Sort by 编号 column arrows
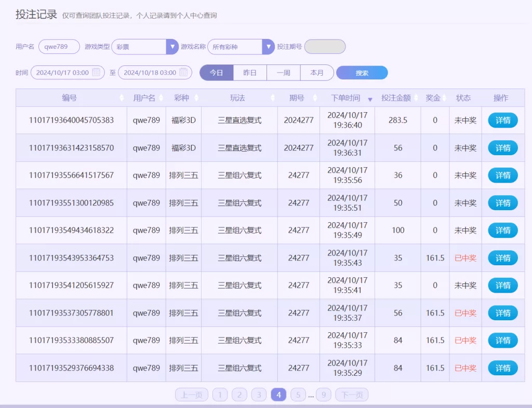532x408 pixels. pyautogui.click(x=122, y=98)
